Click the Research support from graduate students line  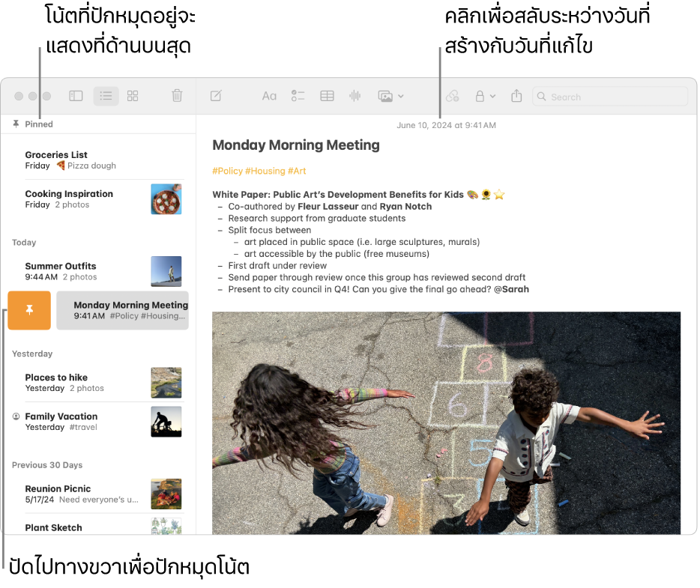[317, 218]
